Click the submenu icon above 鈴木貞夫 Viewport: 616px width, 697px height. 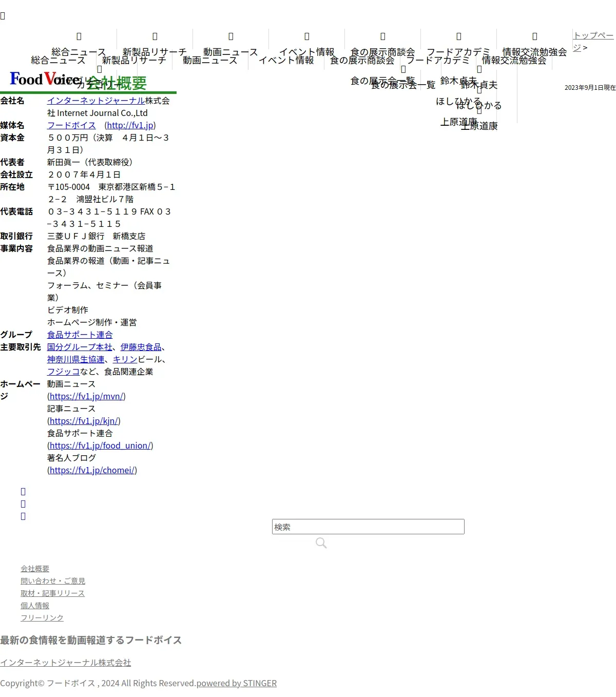479,69
